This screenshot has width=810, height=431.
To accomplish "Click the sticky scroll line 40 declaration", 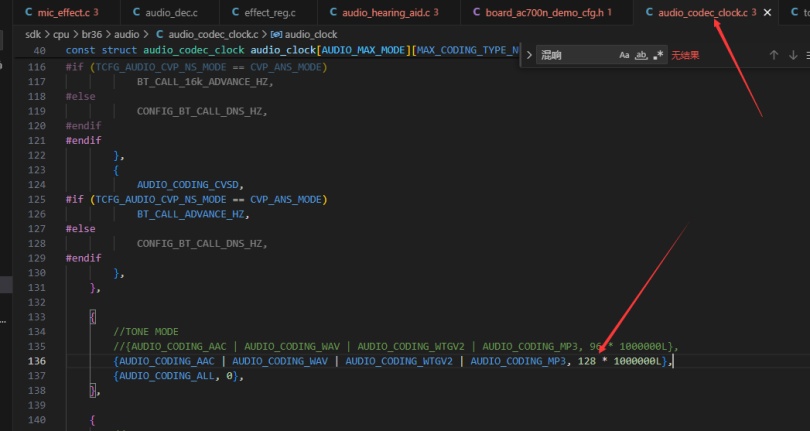I will [x=292, y=50].
